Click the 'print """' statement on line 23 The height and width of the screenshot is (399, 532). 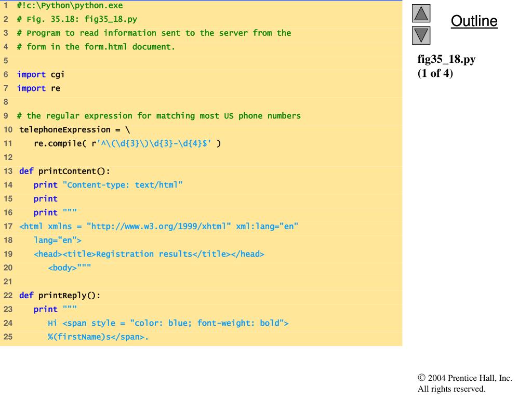point(55,309)
